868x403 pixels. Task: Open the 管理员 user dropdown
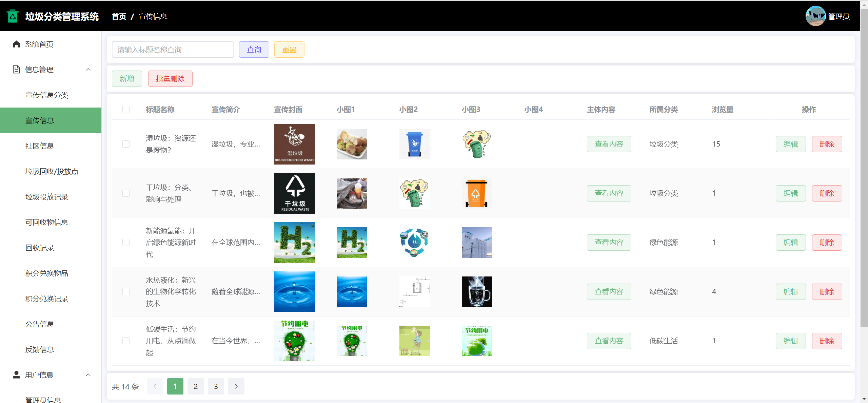coord(838,16)
